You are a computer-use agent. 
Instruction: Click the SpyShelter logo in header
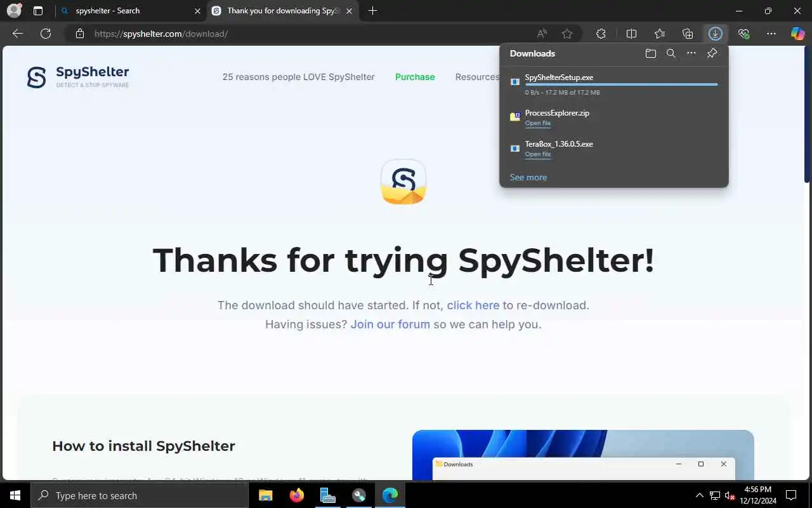pyautogui.click(x=78, y=77)
